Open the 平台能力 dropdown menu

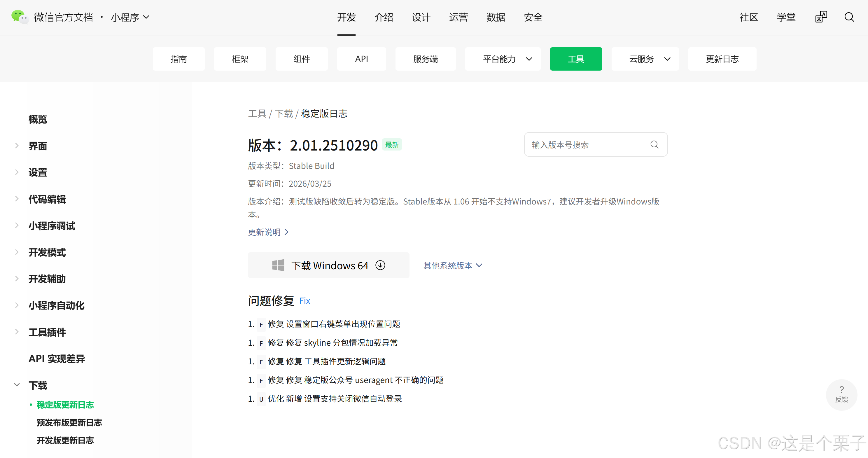click(503, 59)
